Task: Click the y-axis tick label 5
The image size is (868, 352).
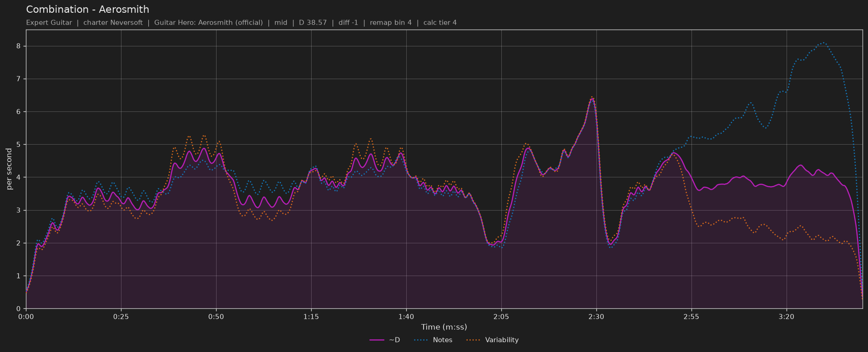Action: click(x=19, y=145)
